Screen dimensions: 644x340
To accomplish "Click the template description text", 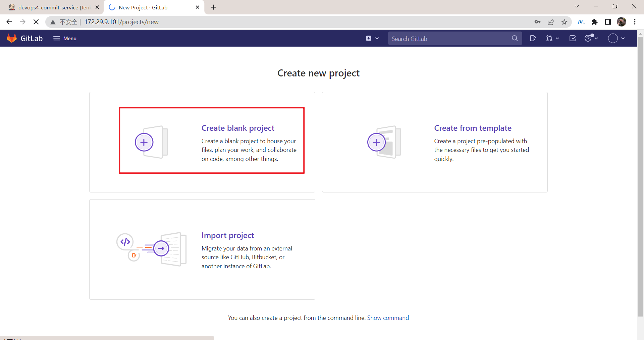I will (x=482, y=150).
